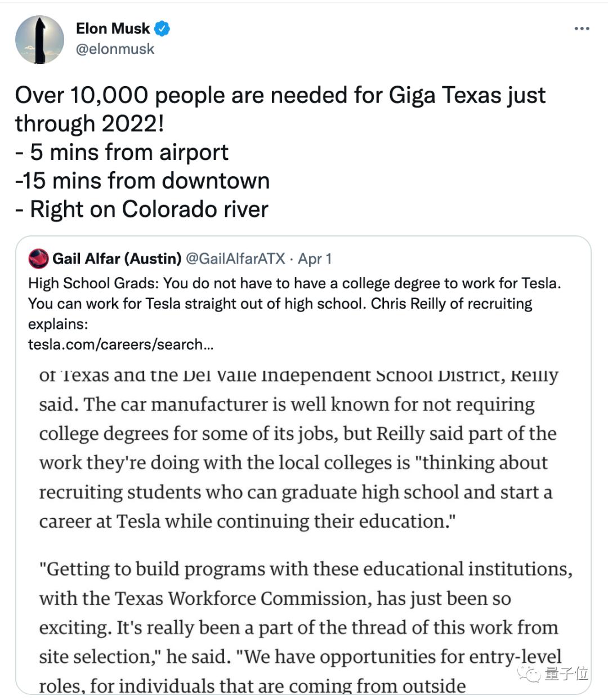Open Elon Musk's profile avatar
This screenshot has width=608, height=700.
coord(39,39)
